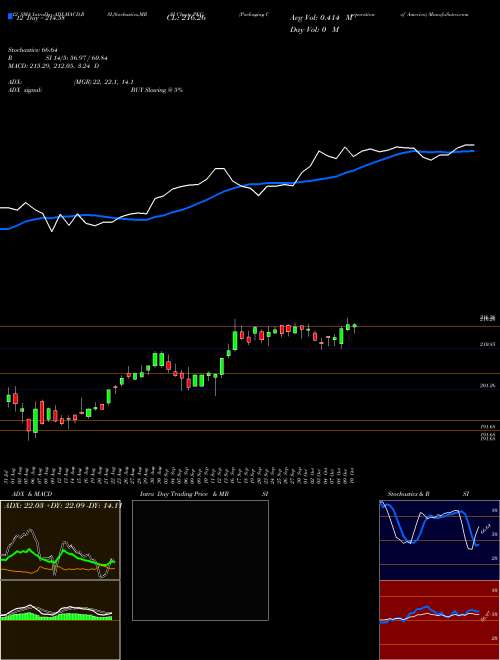Click the RSI 14/3 values line
The width and height of the screenshot is (500, 660).
(x=58, y=59)
